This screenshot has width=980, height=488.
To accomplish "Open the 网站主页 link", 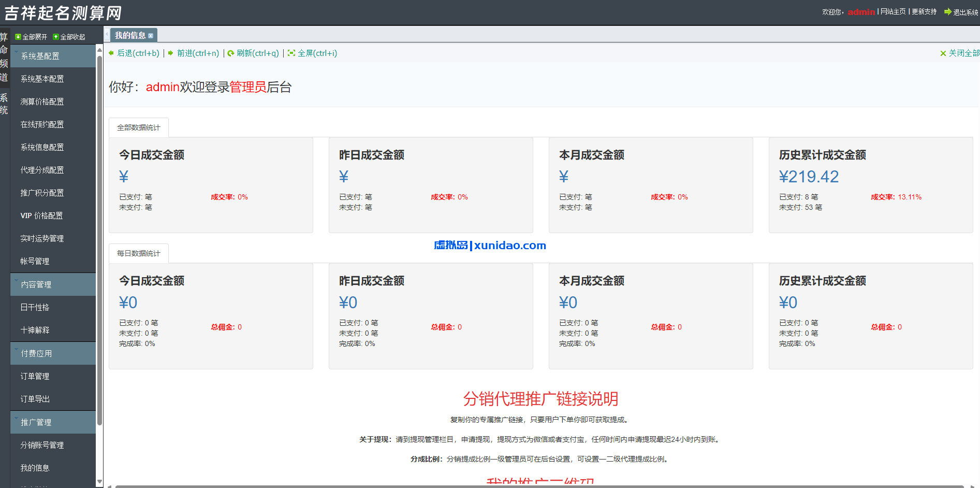I will coord(893,11).
